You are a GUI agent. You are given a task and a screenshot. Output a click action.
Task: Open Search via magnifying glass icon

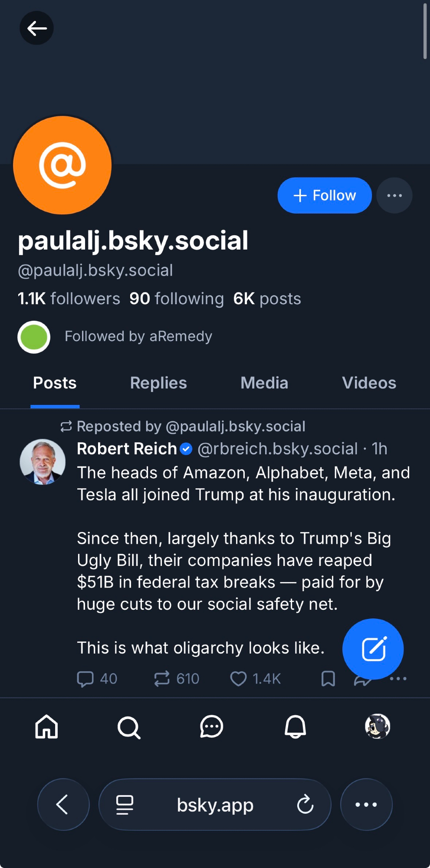[129, 727]
